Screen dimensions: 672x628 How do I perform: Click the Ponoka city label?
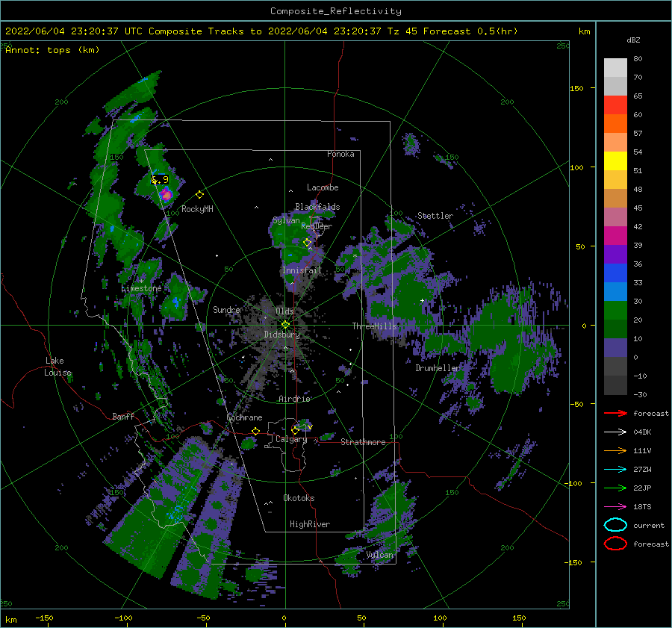click(340, 154)
